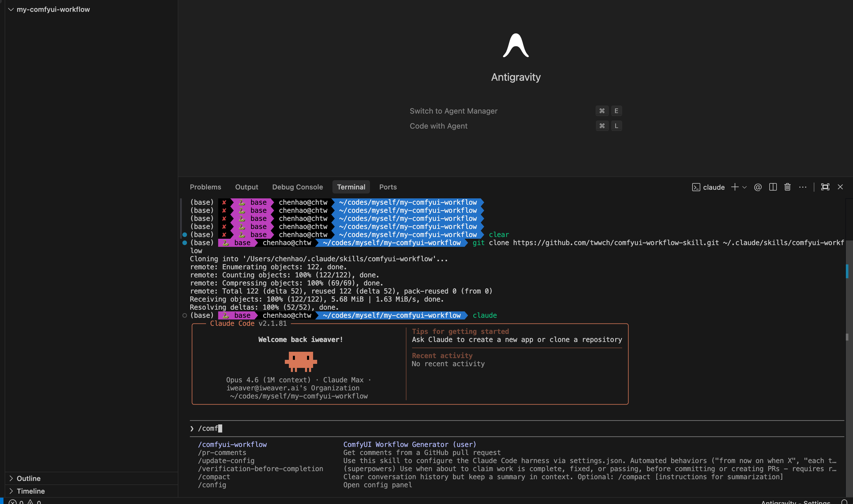853x504 pixels.
Task: Select /comfyui-workflow suggestion
Action: point(233,445)
